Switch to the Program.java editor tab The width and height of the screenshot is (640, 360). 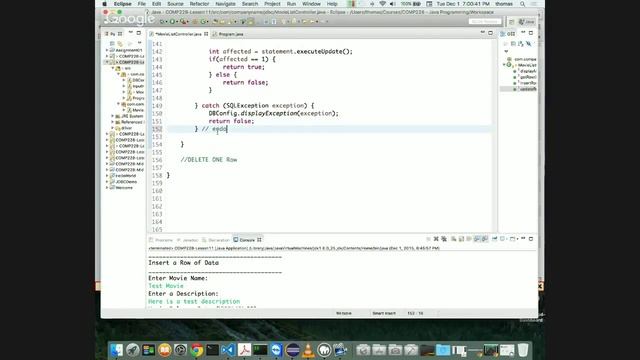228,34
